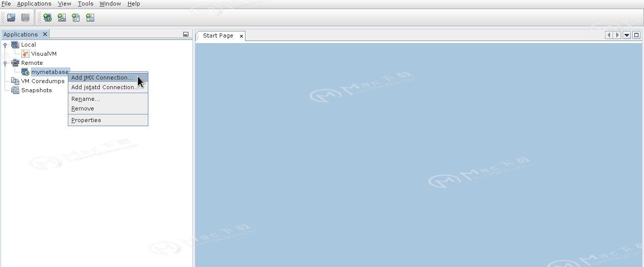Click the mymetabase remote host icon
The image size is (644, 267).
(x=25, y=72)
